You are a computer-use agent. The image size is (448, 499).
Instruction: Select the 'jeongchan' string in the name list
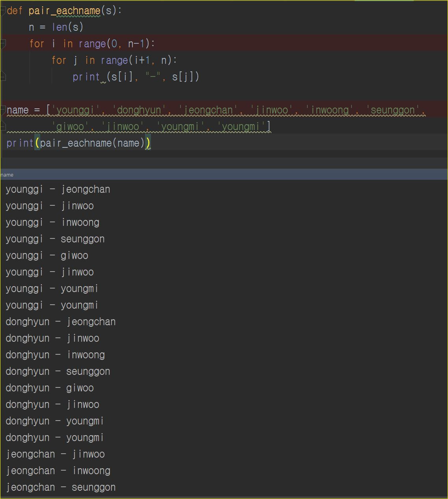208,110
